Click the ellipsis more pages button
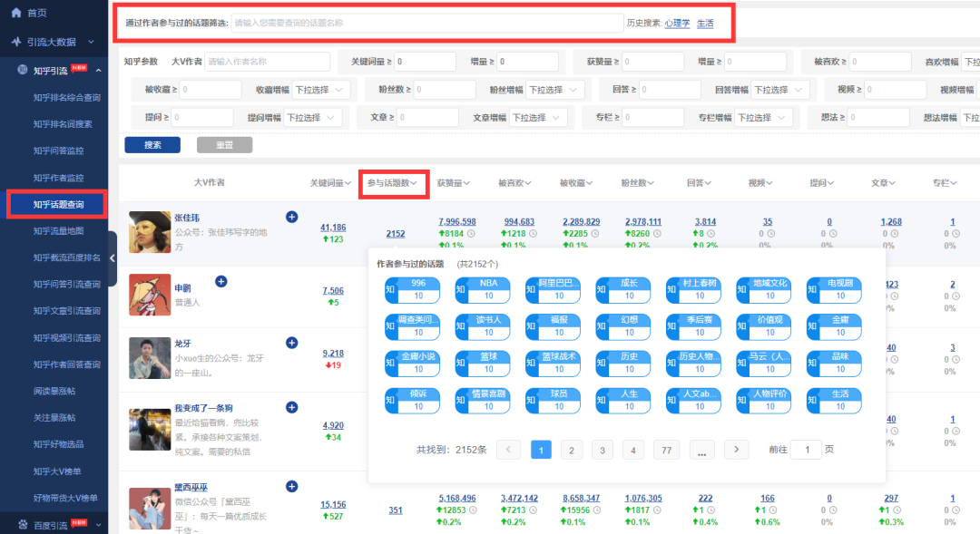This screenshot has height=534, width=980. point(701,450)
